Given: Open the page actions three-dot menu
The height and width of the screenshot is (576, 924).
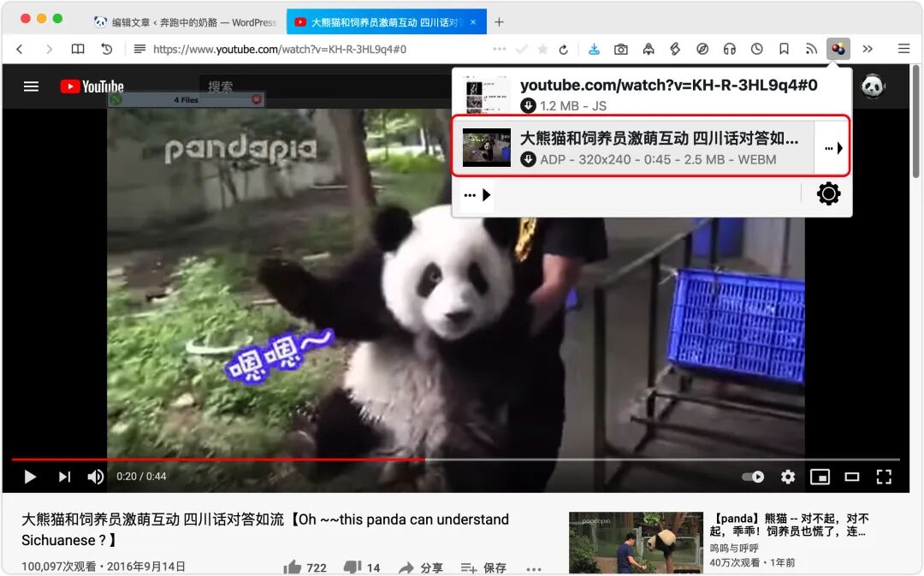Looking at the screenshot, I should coord(499,49).
